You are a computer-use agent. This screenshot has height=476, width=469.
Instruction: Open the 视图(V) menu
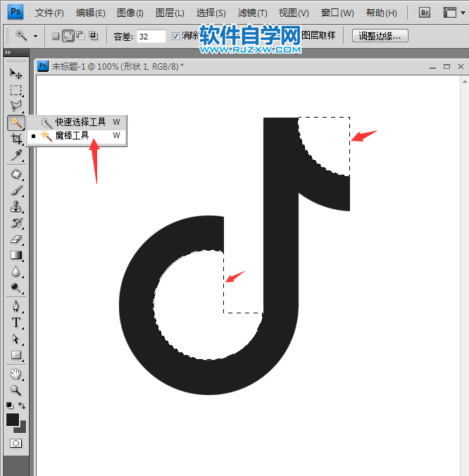(x=294, y=13)
